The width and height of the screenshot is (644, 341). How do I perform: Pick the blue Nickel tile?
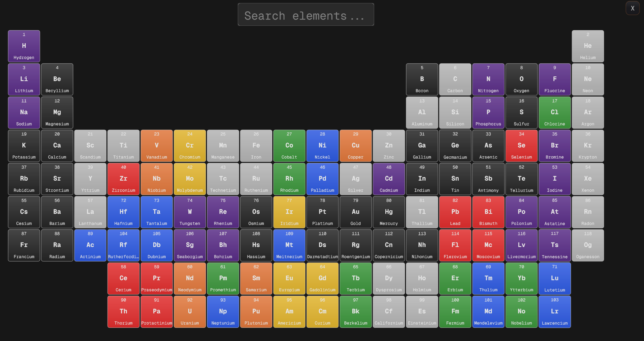[322, 146]
